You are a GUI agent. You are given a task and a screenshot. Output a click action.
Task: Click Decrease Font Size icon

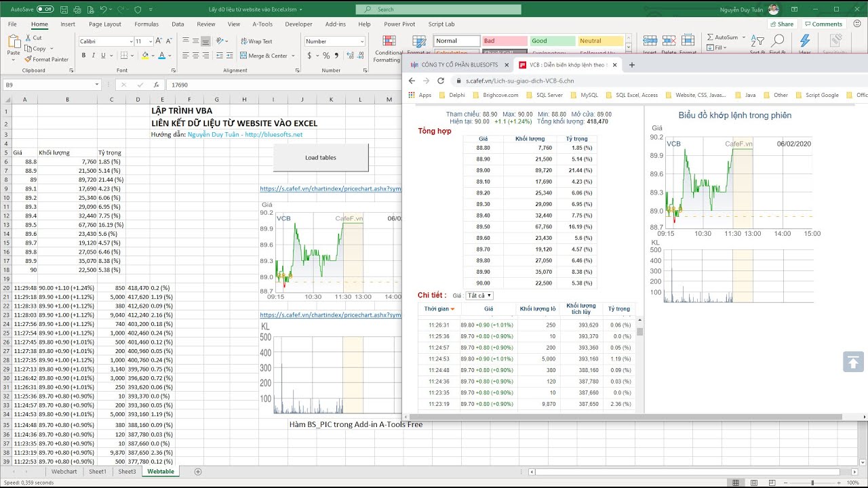(169, 41)
